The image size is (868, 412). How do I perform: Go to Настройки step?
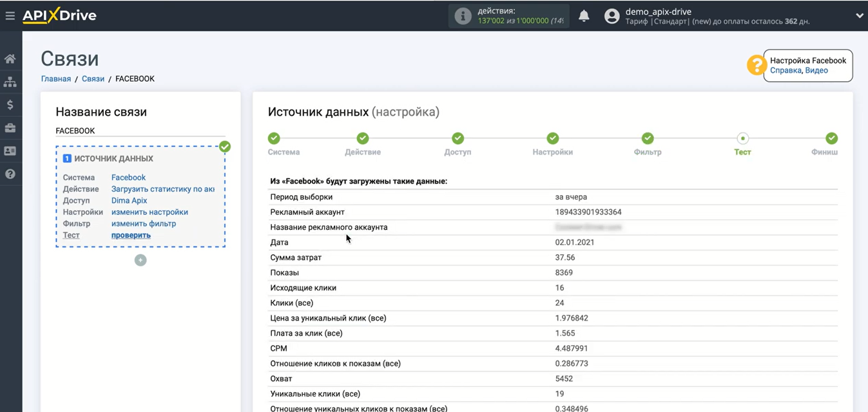click(x=552, y=153)
